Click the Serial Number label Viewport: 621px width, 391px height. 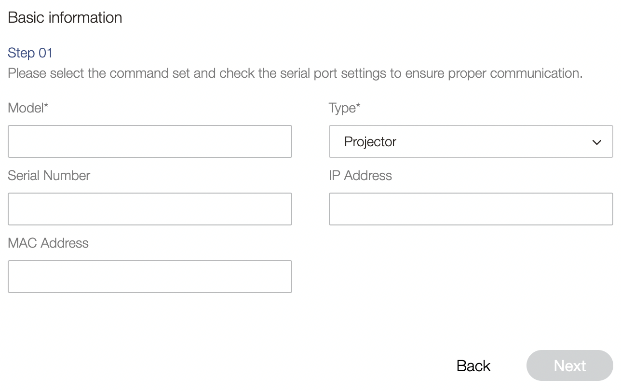coord(49,175)
